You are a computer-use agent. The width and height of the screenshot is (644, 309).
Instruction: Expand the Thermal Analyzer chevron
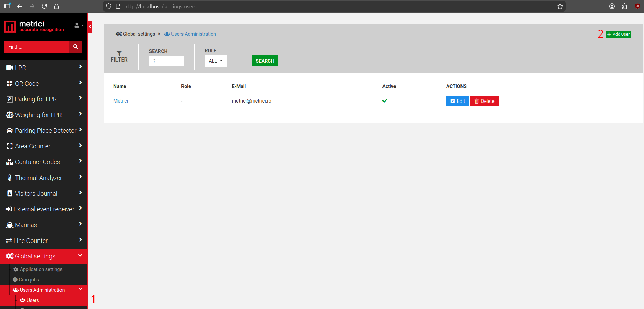pos(80,177)
